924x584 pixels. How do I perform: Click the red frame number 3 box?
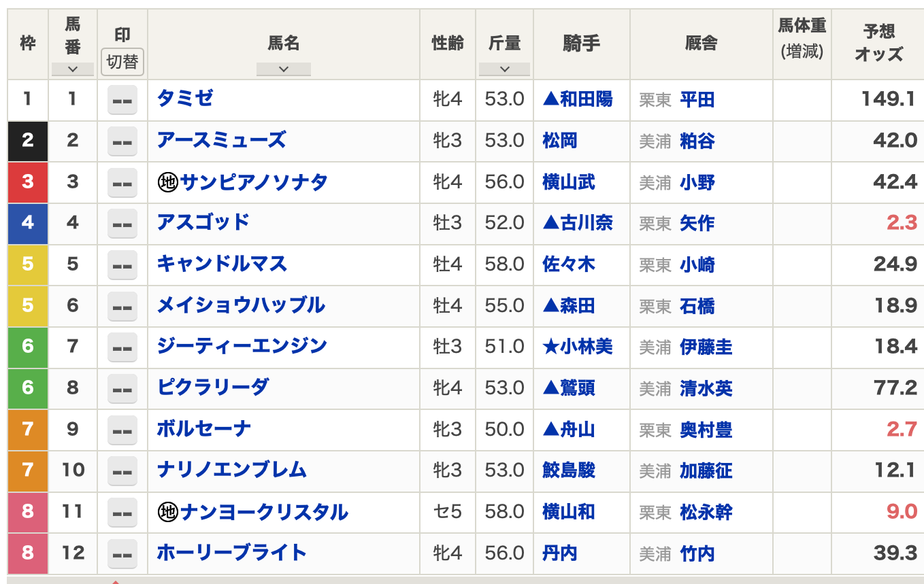point(28,182)
